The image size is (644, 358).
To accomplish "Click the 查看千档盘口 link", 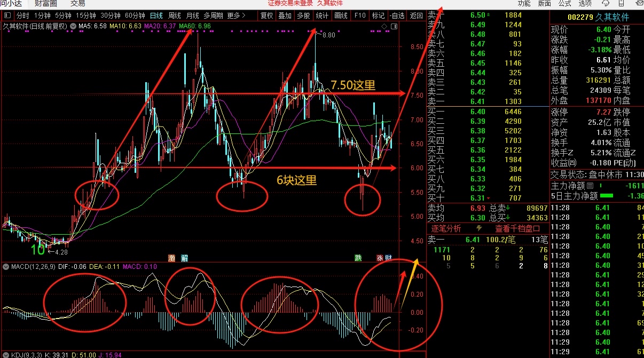I will click(517, 228).
